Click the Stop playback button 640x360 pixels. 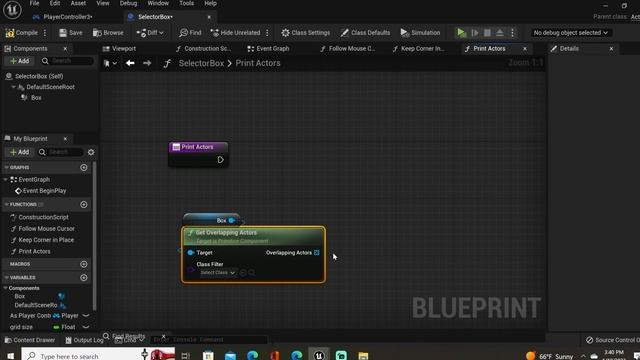(487, 33)
